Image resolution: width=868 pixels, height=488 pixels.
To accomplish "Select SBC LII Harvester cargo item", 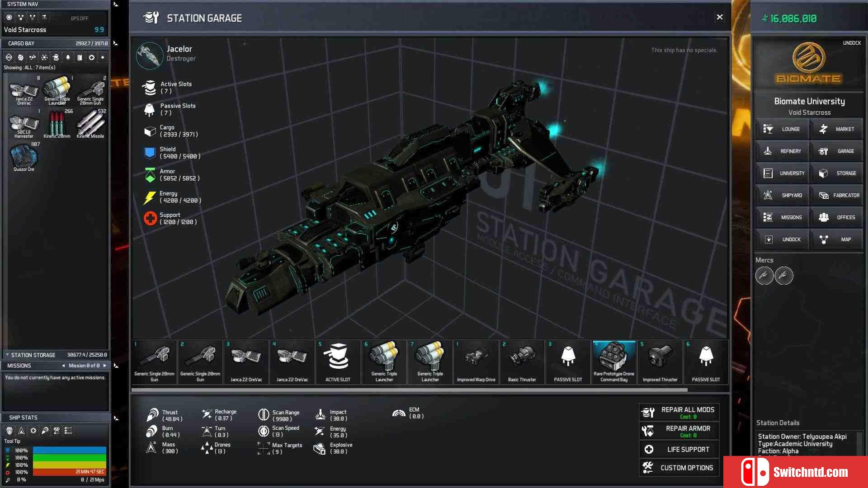I will (24, 124).
